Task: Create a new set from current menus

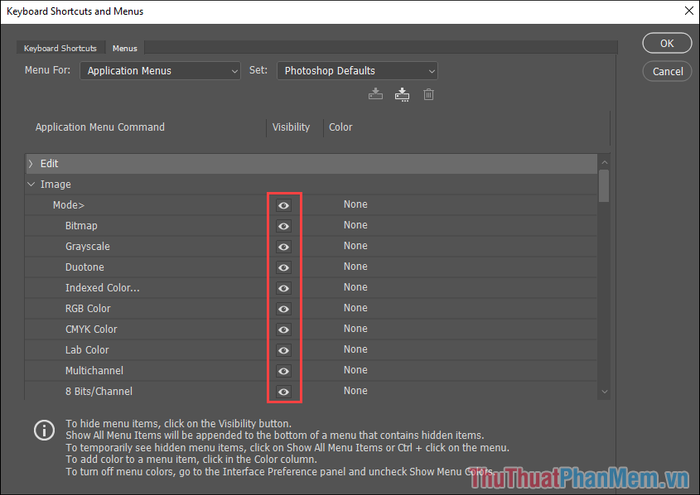Action: 402,94
